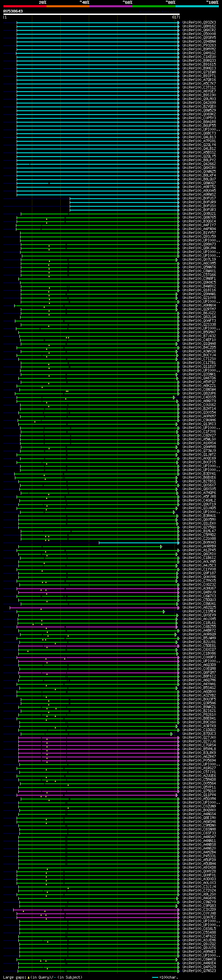222x980 pixels.
Task: Click the green ~80% identity legend bar
Action: [154, 6]
